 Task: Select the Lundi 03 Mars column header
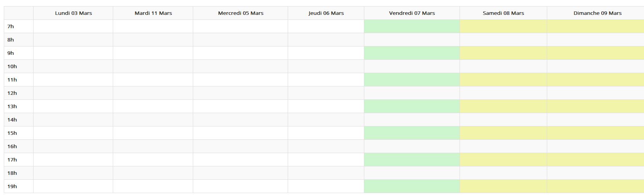(x=73, y=13)
